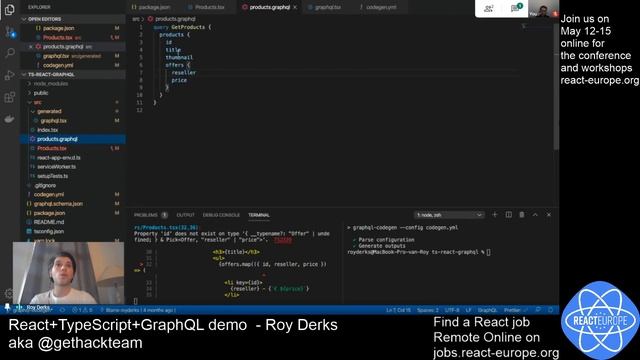Screen dimensions: 640x360
Task: Open serviceWorker.ts file
Action: pos(56,167)
